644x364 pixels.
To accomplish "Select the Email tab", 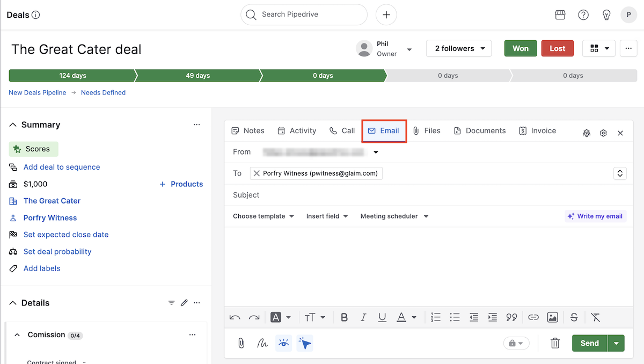I will pos(384,131).
